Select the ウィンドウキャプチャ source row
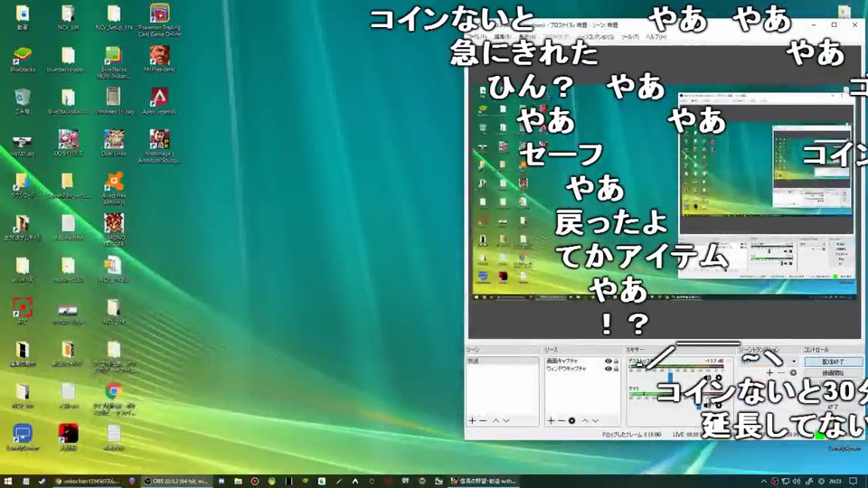This screenshot has height=488, width=868. click(x=581, y=369)
